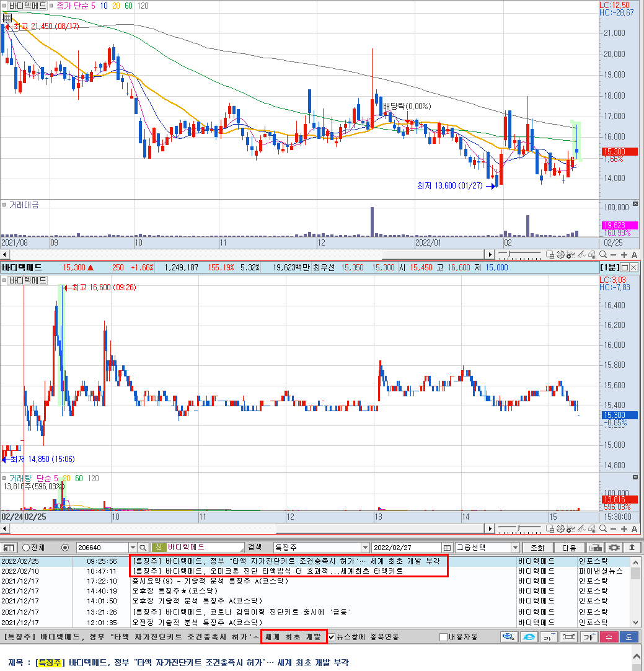The image size is (644, 671).
Task: Click the stock code search magnifier icon
Action: click(x=143, y=548)
